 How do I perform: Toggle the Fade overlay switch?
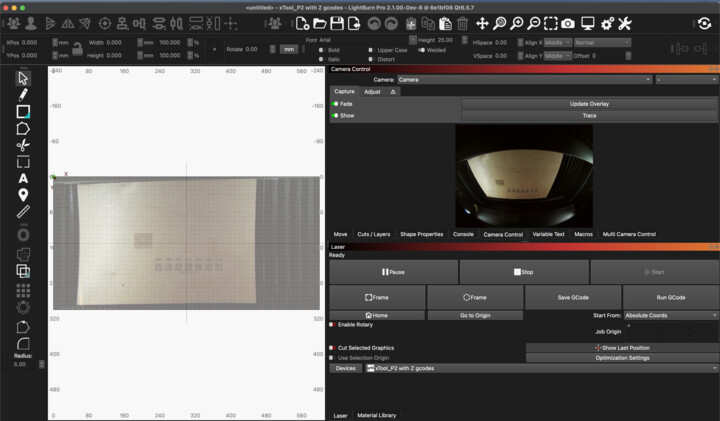334,103
